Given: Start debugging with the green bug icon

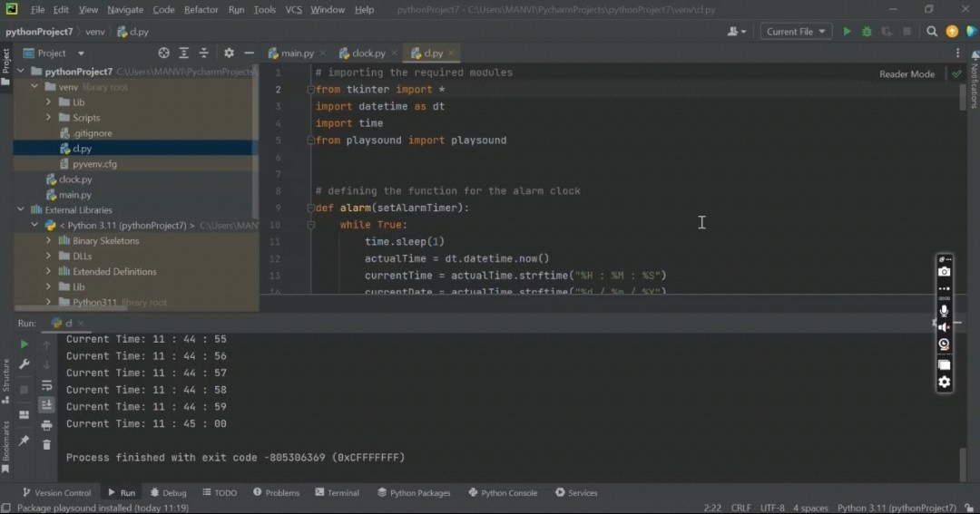Looking at the screenshot, I should pyautogui.click(x=867, y=32).
